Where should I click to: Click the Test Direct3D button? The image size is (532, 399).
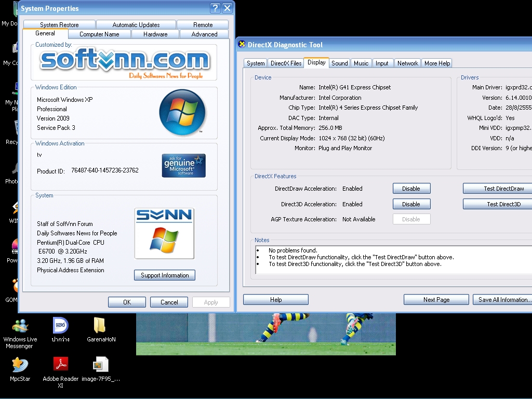pos(498,204)
